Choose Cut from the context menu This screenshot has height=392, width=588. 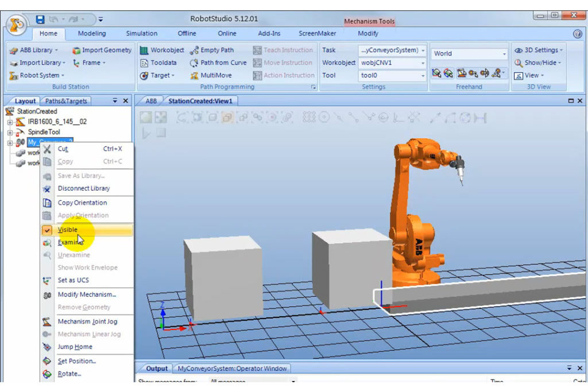click(x=87, y=149)
